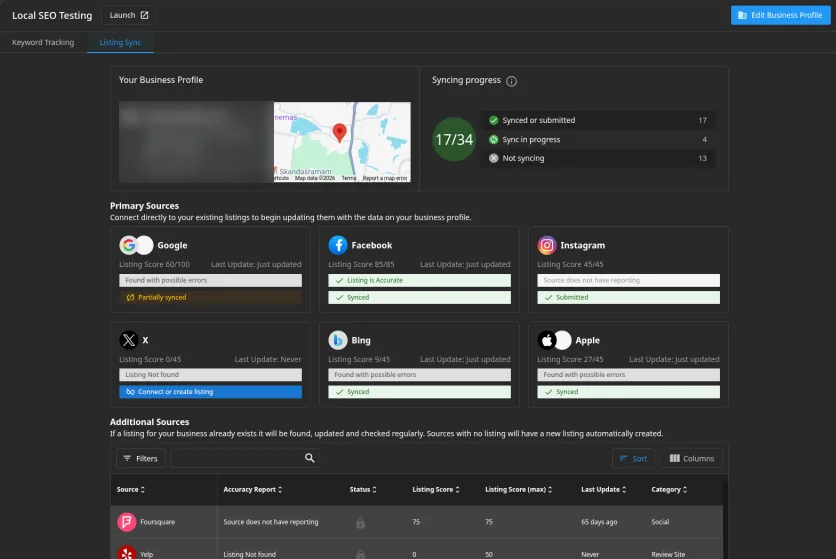The image size is (836, 559).
Task: Open the business location map thumbnail
Action: [x=342, y=142]
